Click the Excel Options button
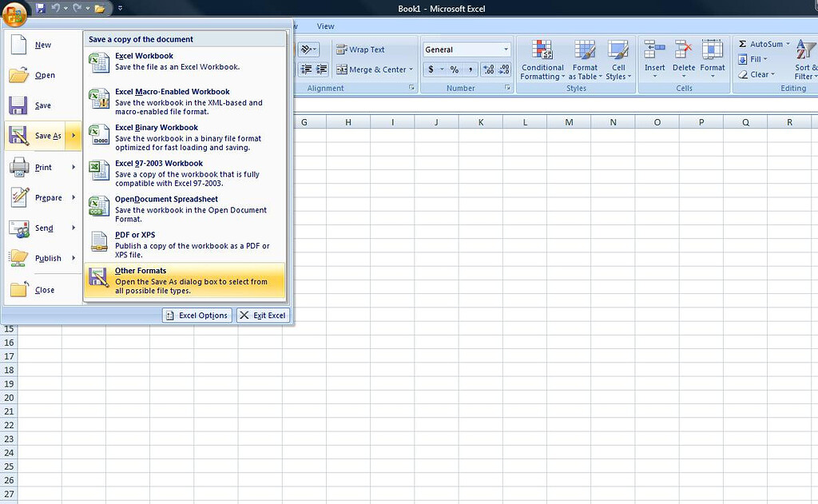 197,315
